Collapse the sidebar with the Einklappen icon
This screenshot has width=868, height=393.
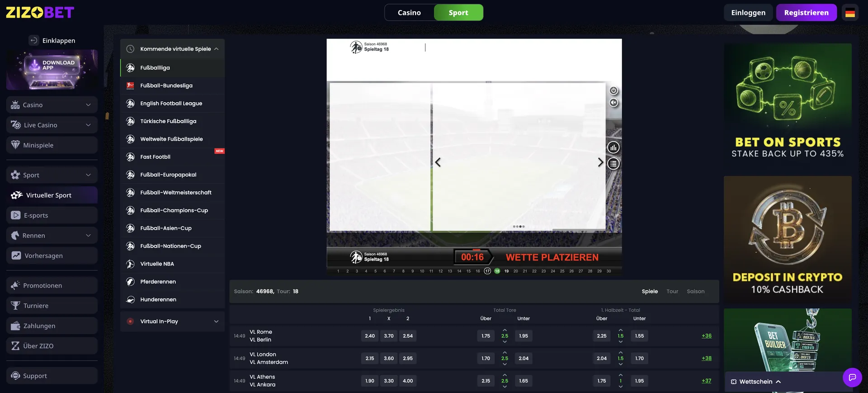point(34,40)
